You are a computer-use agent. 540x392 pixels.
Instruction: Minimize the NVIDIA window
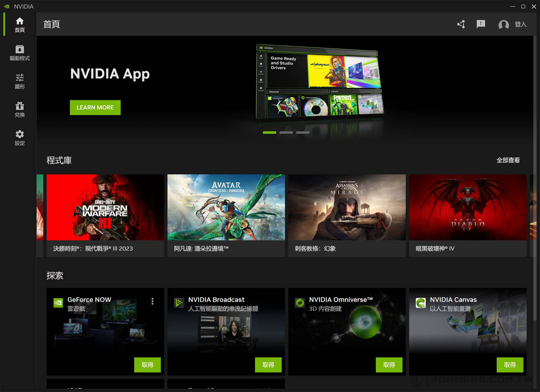pyautogui.click(x=513, y=6)
